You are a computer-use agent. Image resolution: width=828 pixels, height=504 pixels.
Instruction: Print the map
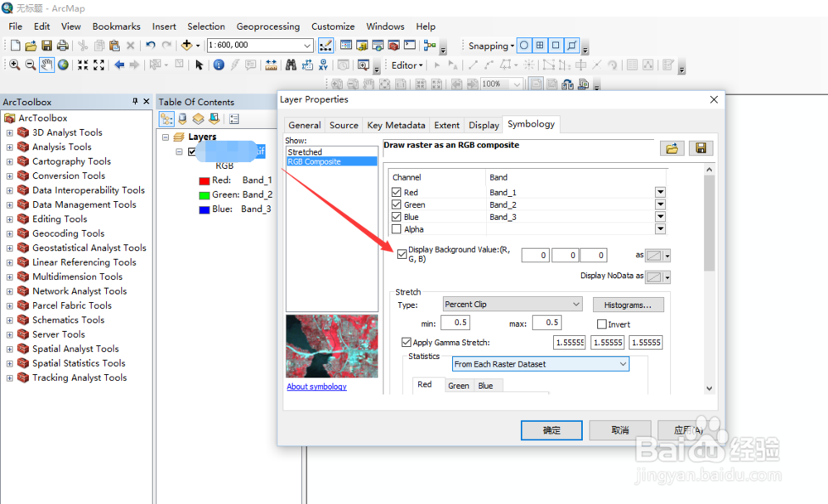[x=62, y=46]
